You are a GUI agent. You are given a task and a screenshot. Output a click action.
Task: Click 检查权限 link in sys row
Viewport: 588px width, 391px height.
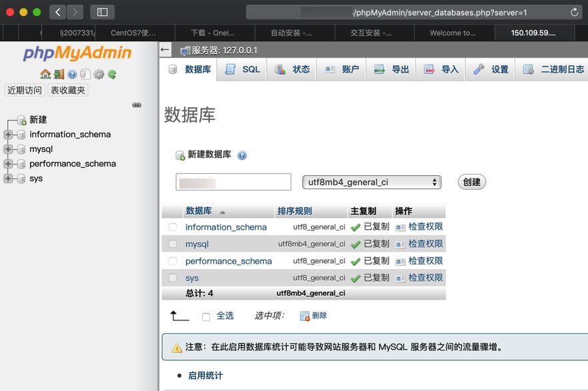425,278
